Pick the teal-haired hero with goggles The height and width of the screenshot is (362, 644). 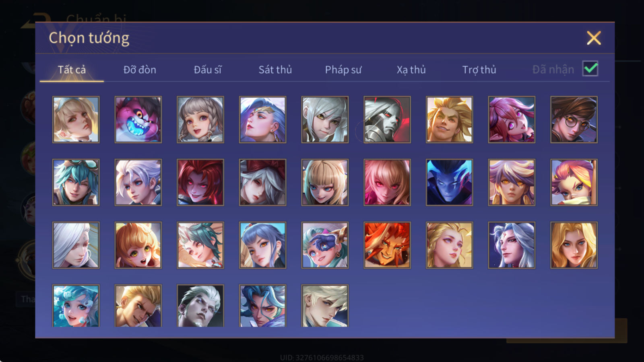(x=76, y=182)
